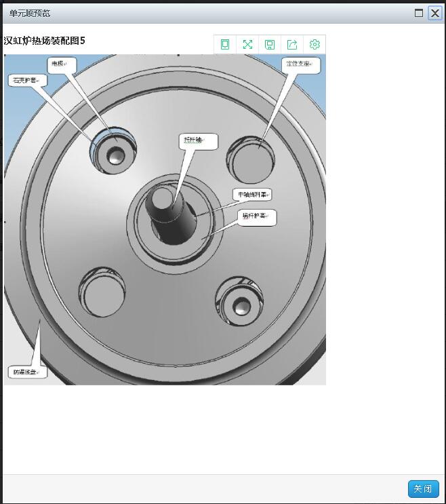Viewport: 446px width, 504px height.
Task: Click the 防漏底盘 callout label
Action: pyautogui.click(x=26, y=372)
